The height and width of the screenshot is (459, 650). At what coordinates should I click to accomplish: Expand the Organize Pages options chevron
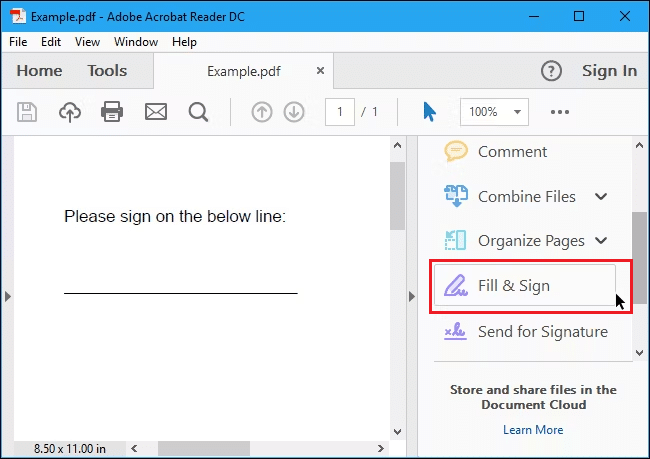(x=601, y=241)
